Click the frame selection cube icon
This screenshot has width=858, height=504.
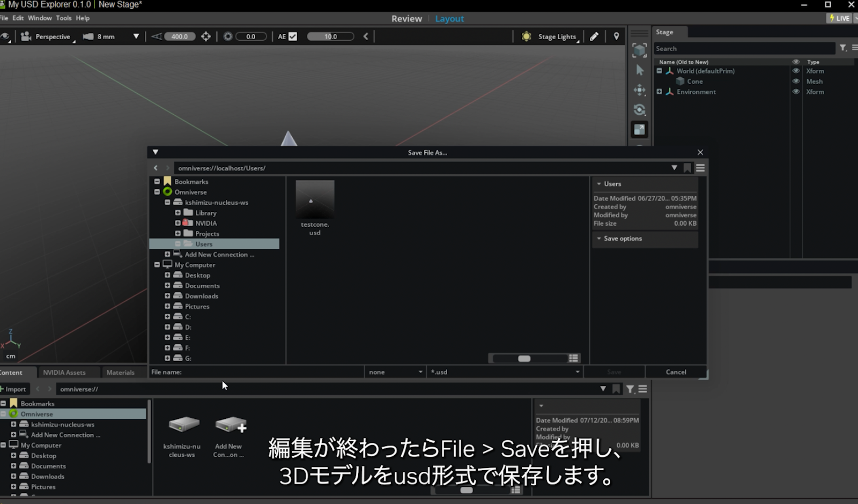[x=639, y=50]
